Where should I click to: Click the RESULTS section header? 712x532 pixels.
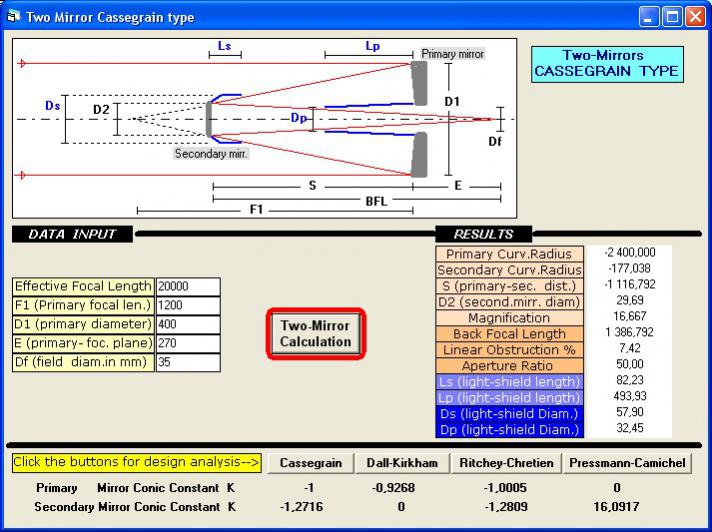click(484, 234)
